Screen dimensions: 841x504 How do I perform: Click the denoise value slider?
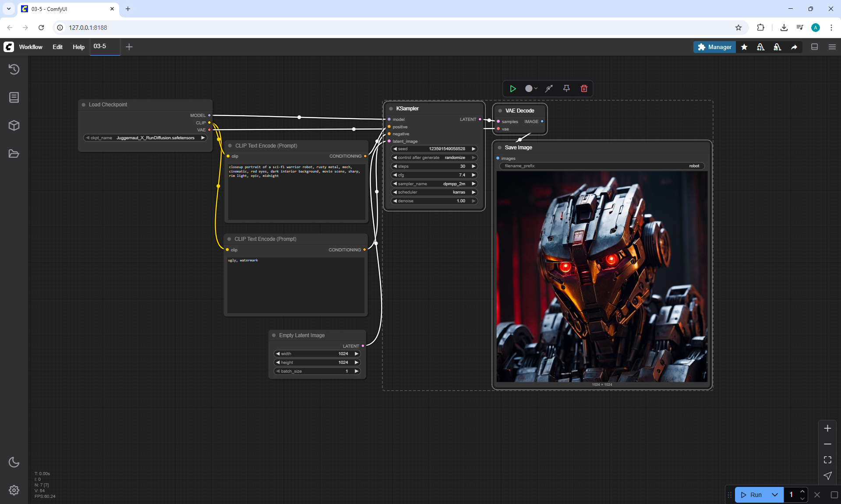tap(434, 201)
